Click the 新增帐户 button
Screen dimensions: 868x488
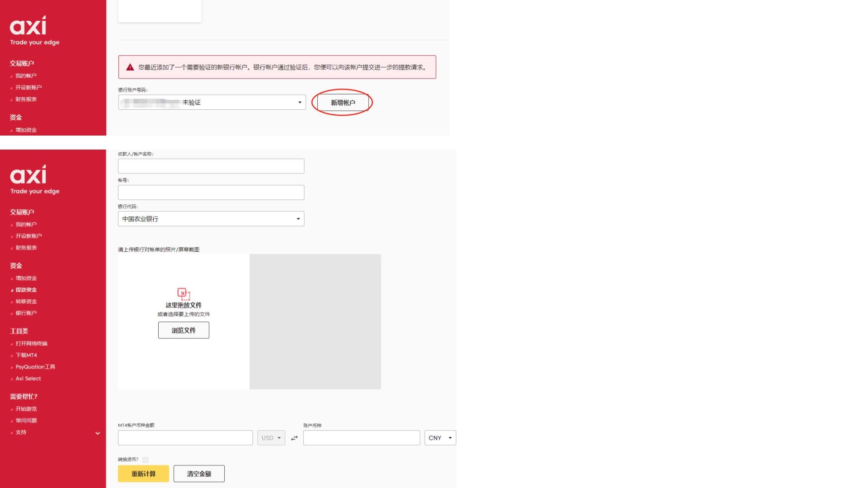pyautogui.click(x=343, y=103)
